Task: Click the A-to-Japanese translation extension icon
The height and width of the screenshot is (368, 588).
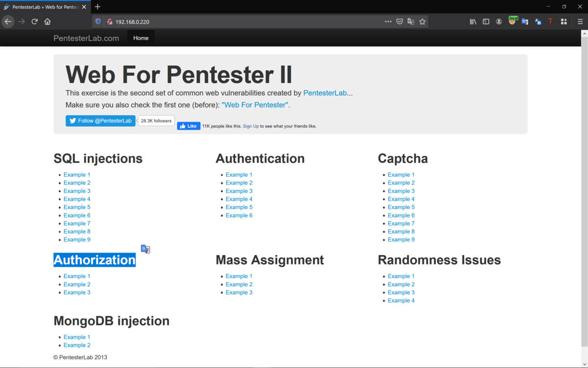Action: [538, 22]
